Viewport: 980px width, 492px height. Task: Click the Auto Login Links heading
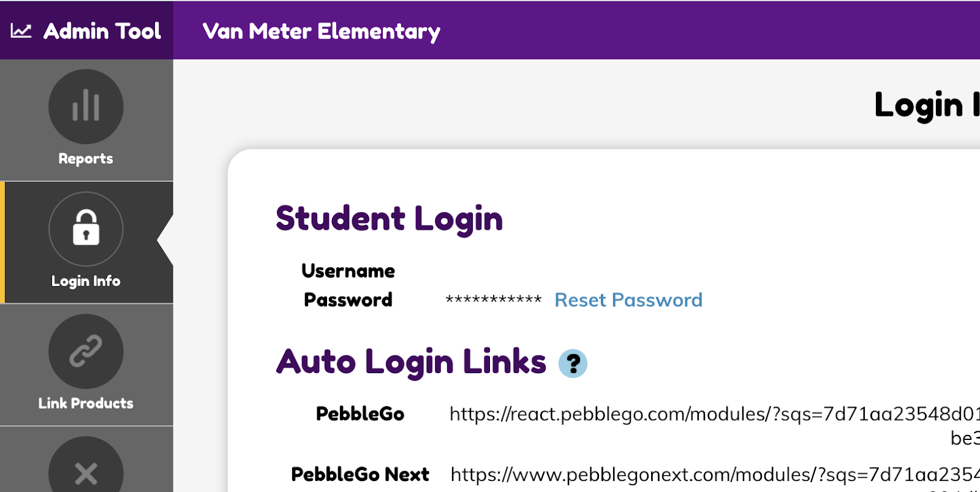(411, 361)
